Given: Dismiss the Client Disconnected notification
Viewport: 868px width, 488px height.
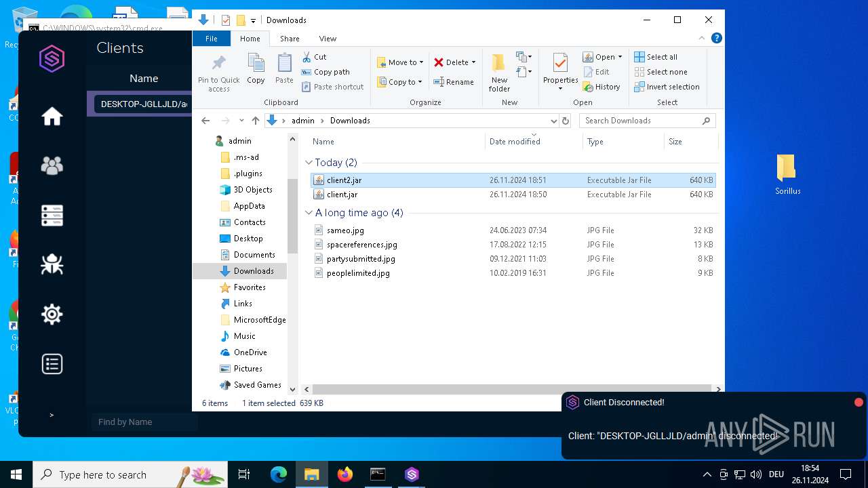Looking at the screenshot, I should tap(859, 403).
